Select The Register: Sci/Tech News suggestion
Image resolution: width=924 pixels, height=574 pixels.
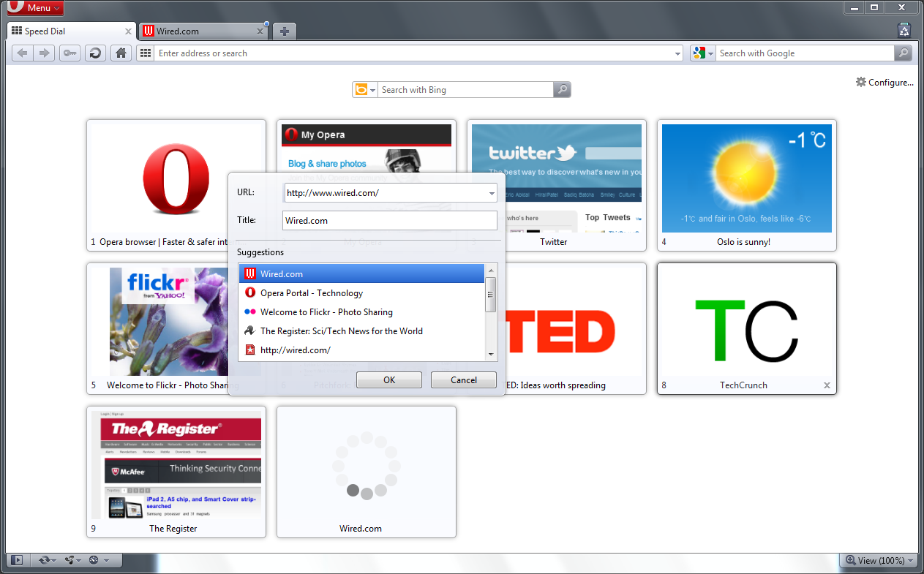click(x=361, y=331)
